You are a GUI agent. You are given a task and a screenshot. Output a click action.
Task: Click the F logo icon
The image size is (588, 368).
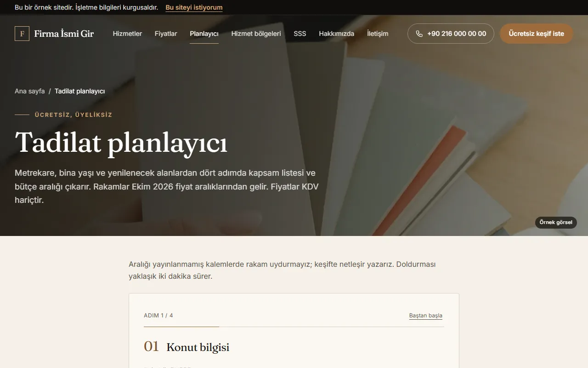coord(22,34)
